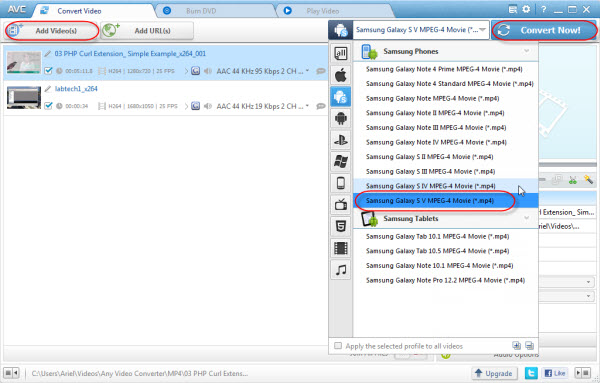Viewport: 600px width, 383px height.
Task: Click the speaker icon on labtech1_x264 row
Action: pyautogui.click(x=208, y=106)
